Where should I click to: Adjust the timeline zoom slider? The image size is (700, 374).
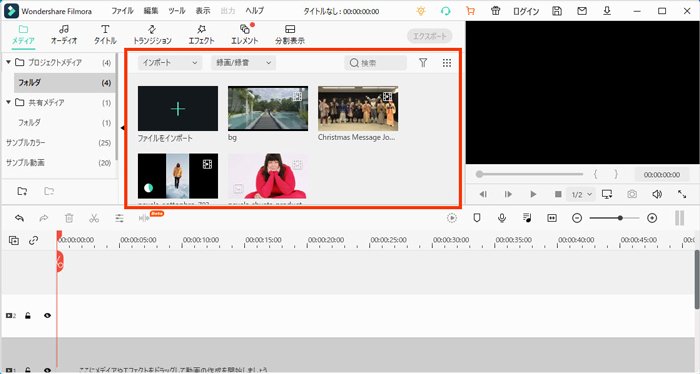coord(614,218)
